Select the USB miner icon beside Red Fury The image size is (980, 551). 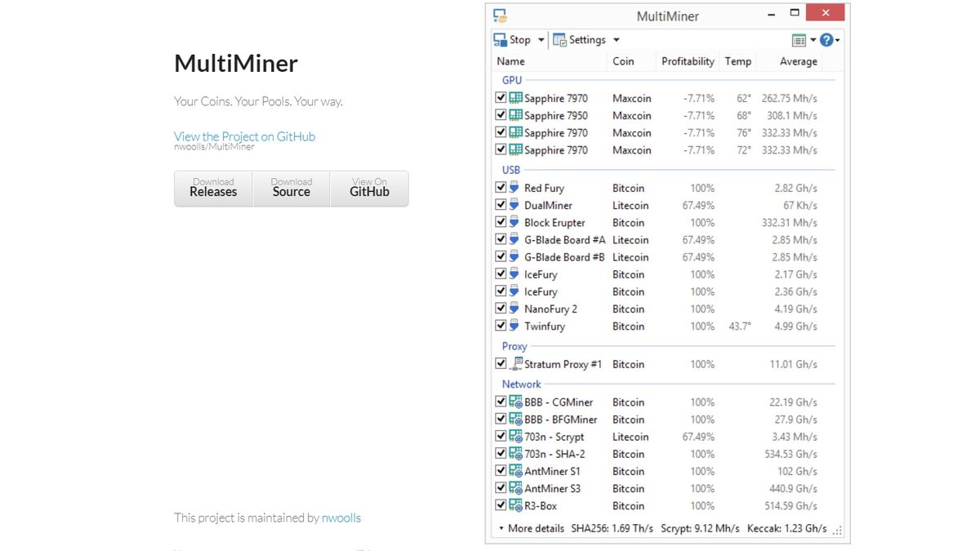[x=514, y=188]
